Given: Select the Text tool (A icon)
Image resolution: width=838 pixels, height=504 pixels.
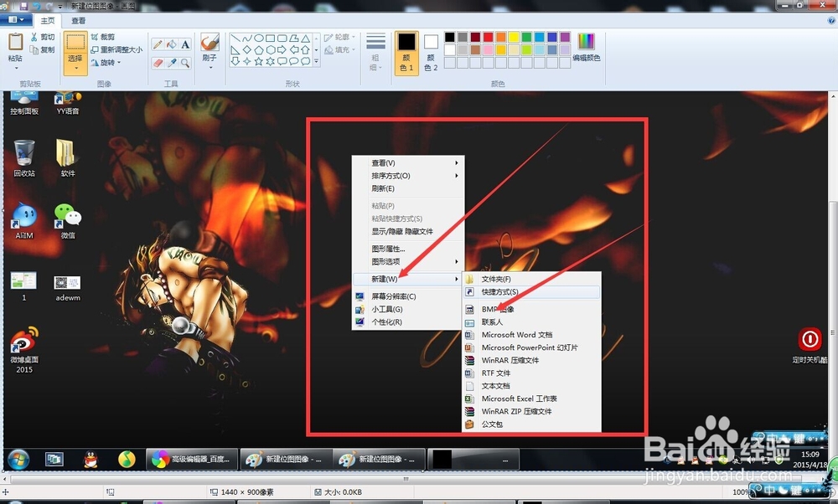Looking at the screenshot, I should click(185, 45).
